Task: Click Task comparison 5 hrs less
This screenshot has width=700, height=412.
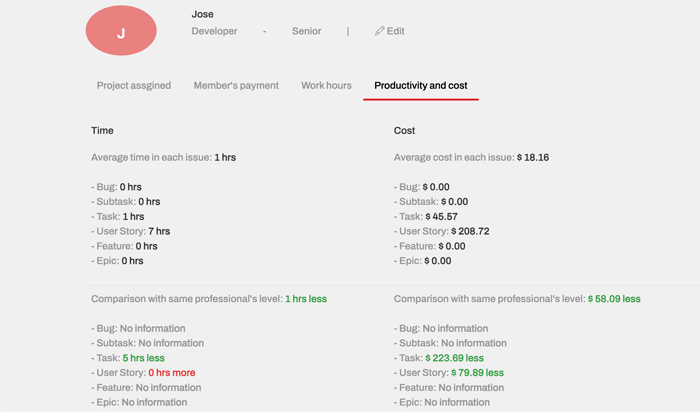Action: (x=143, y=358)
